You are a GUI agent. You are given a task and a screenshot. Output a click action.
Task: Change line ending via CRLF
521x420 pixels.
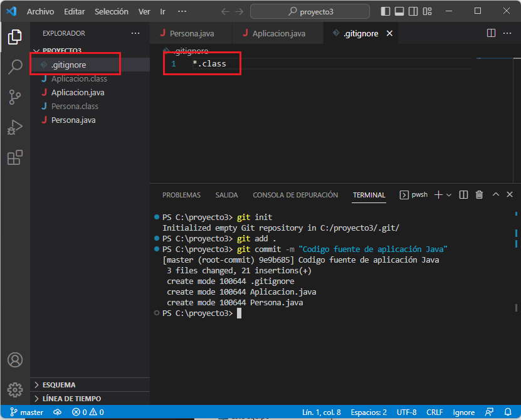pyautogui.click(x=434, y=412)
